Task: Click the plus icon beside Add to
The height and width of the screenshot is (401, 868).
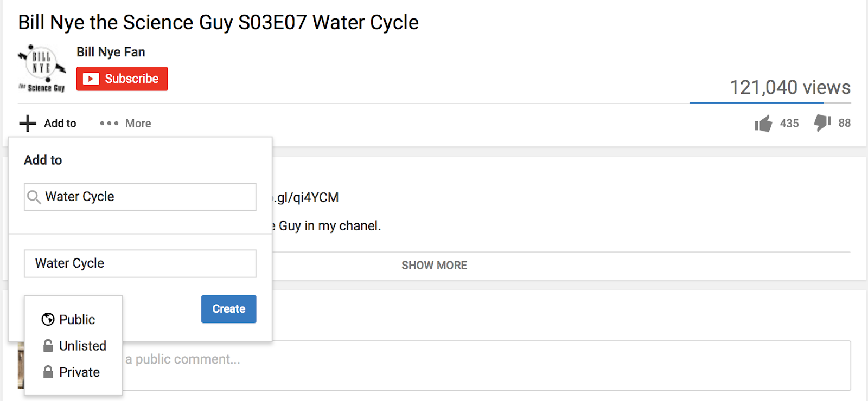Action: click(28, 124)
